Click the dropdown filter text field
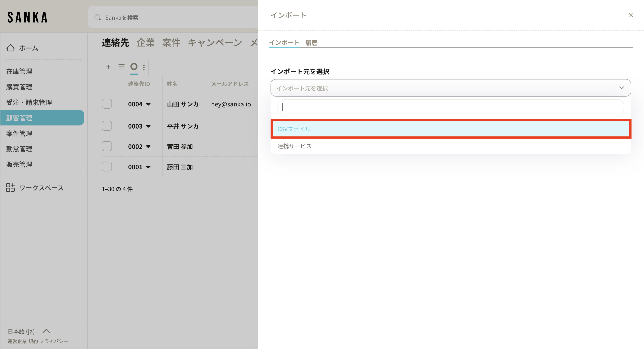The height and width of the screenshot is (349, 644). click(451, 107)
